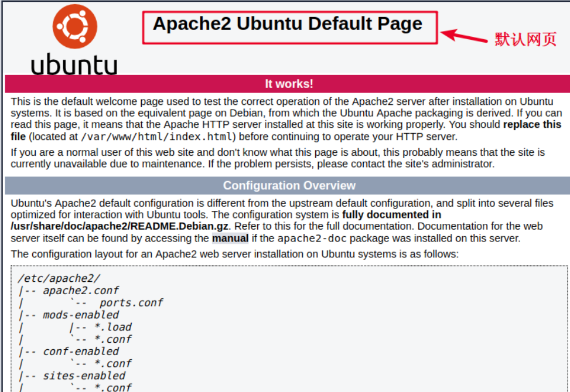This screenshot has width=570, height=392.
Task: Click the sentence 'The configuration layout for an Apache2 web server...'
Action: [234, 254]
